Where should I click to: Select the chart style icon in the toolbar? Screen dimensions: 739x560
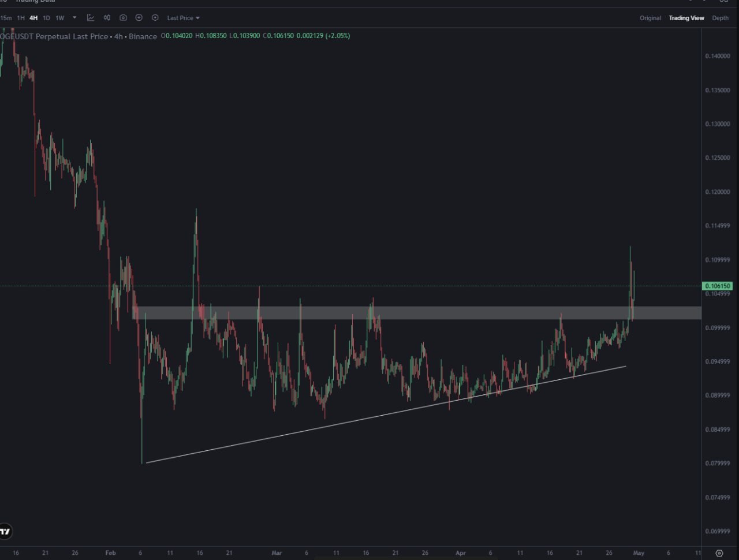click(107, 18)
